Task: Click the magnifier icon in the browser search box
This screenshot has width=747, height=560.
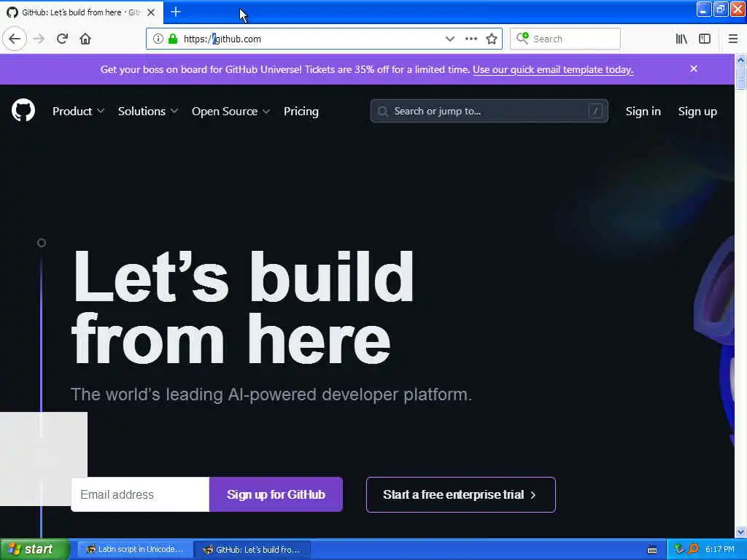Action: coord(522,38)
